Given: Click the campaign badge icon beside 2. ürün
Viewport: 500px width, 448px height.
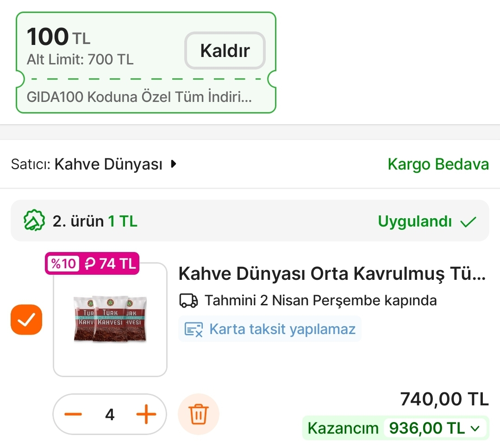Looking at the screenshot, I should coord(34,221).
